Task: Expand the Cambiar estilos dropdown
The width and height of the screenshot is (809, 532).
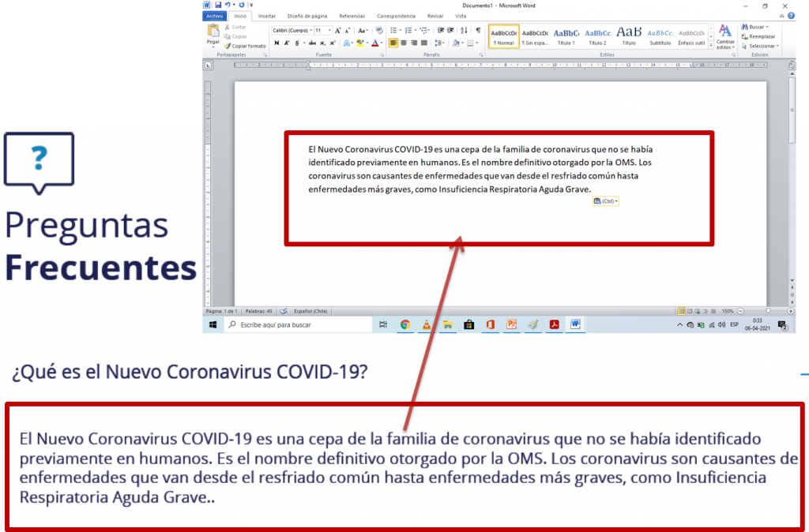Action: pyautogui.click(x=725, y=37)
